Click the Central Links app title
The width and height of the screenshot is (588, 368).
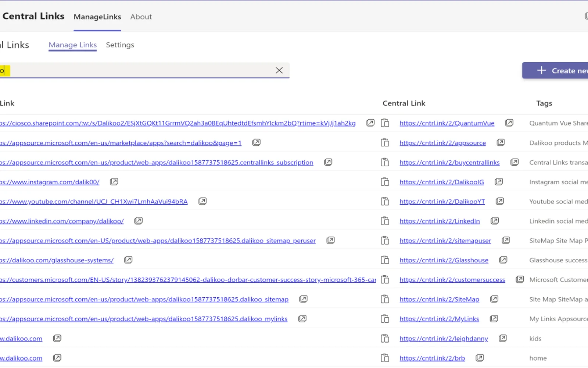[x=33, y=16]
